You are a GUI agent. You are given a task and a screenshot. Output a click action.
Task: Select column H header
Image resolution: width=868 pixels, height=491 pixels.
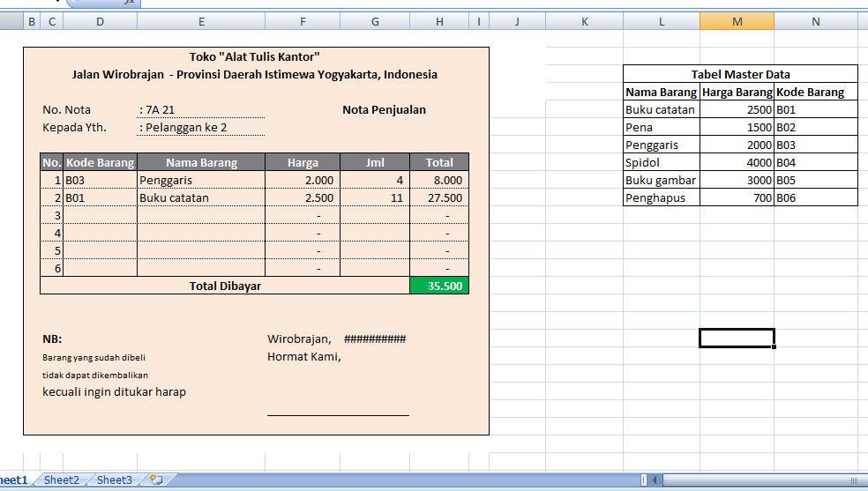click(439, 21)
